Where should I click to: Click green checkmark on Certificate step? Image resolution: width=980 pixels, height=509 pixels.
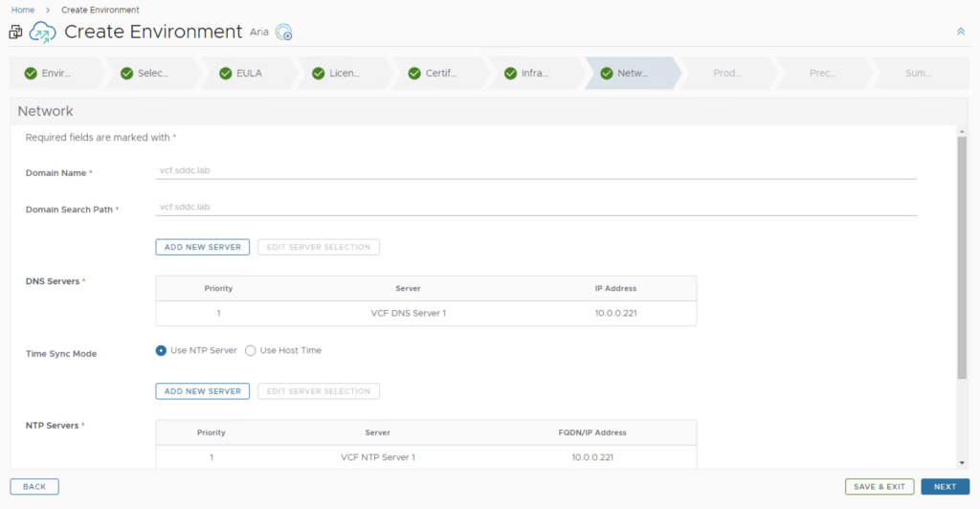(414, 73)
